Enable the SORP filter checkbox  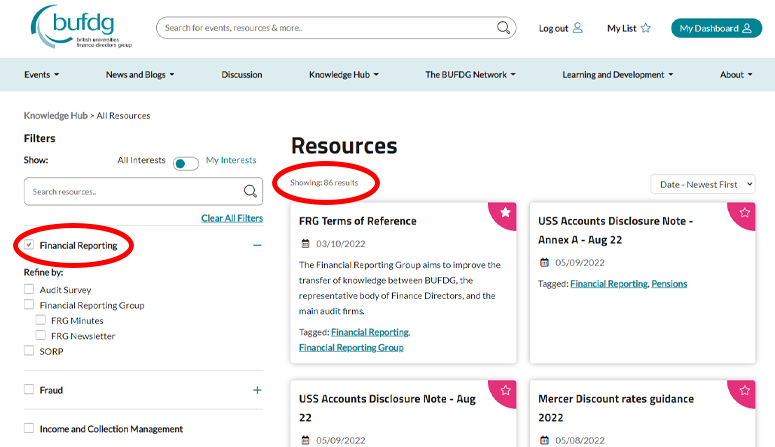tap(29, 351)
